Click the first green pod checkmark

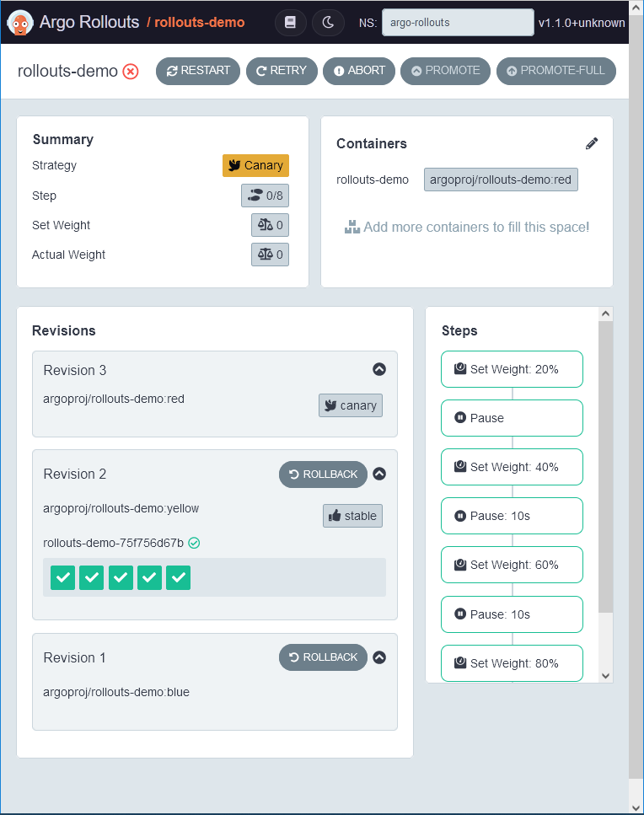point(63,577)
